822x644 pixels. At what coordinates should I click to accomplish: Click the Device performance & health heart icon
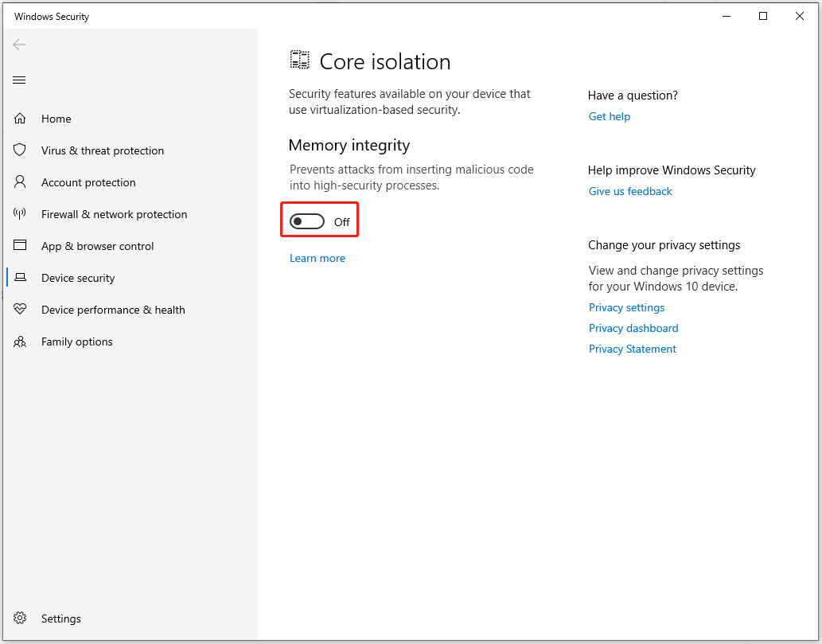tap(20, 310)
